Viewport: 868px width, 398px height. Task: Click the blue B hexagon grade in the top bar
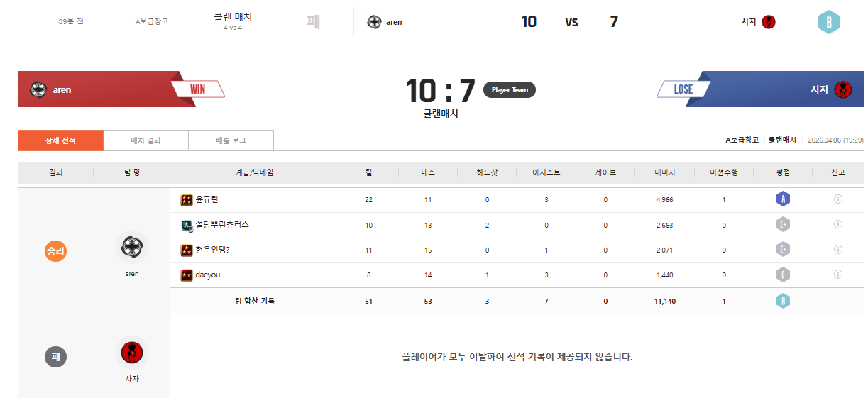(x=828, y=22)
